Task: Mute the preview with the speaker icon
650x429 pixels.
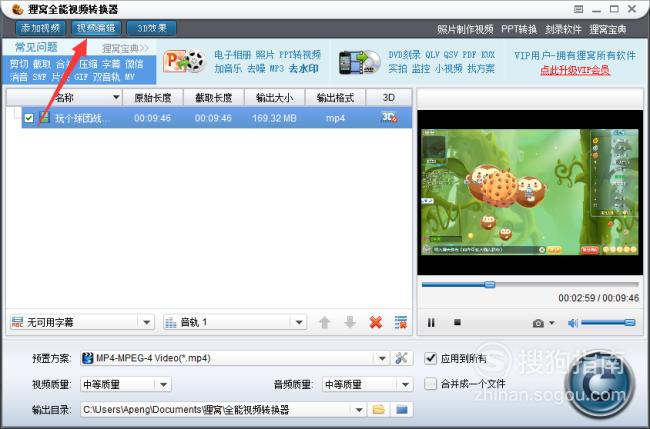Action: 572,323
